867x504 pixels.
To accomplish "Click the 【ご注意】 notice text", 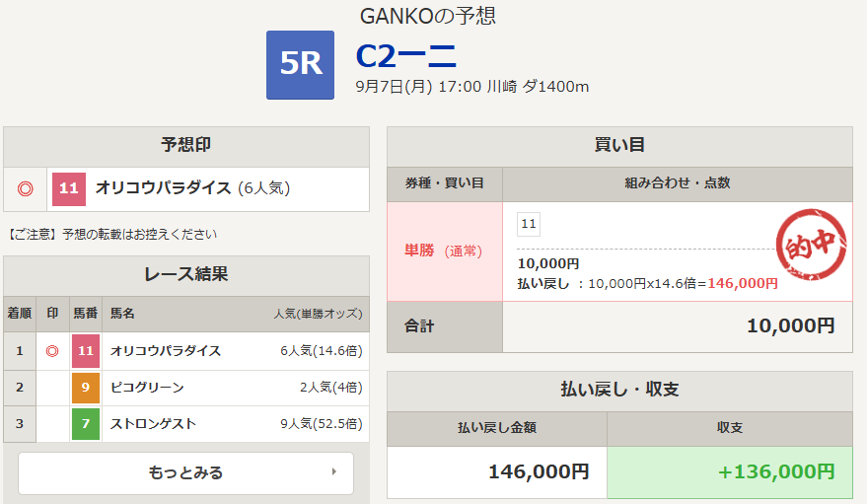I will (112, 235).
